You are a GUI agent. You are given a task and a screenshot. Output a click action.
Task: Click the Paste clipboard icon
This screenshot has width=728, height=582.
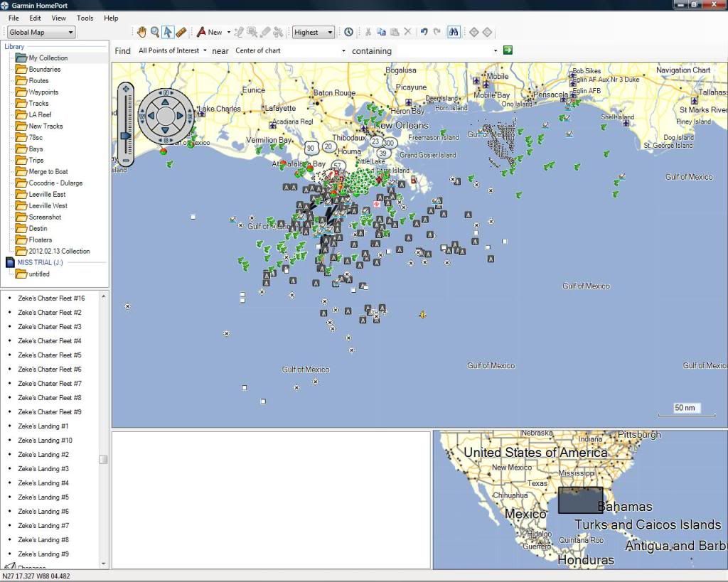coord(395,32)
